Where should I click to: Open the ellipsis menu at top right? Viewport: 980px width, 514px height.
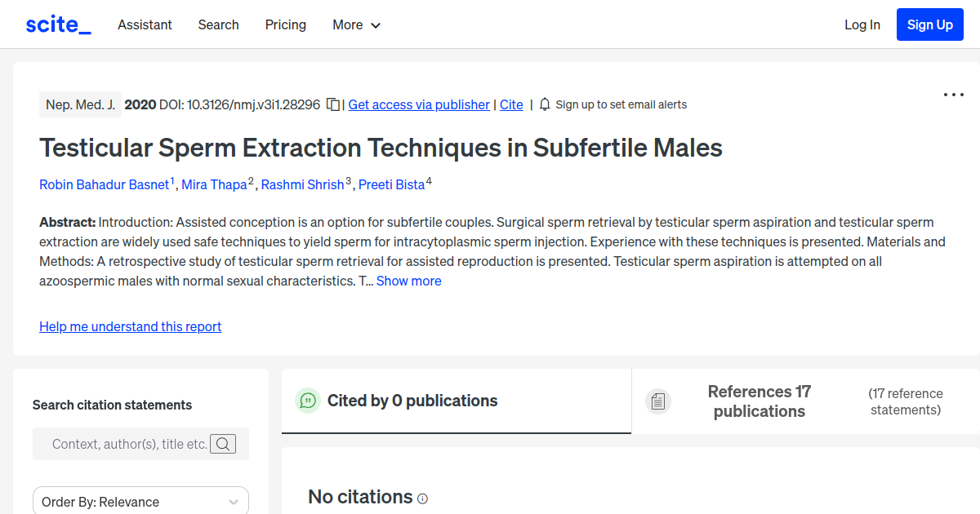(x=953, y=95)
